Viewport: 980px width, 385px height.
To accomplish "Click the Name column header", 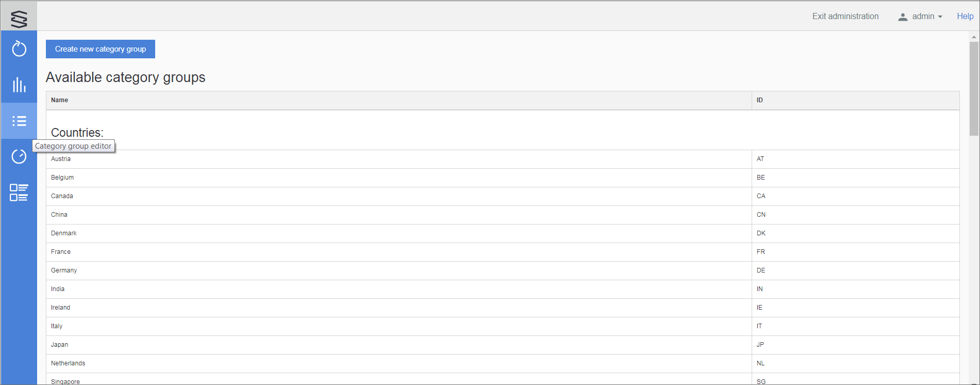I will tap(60, 100).
